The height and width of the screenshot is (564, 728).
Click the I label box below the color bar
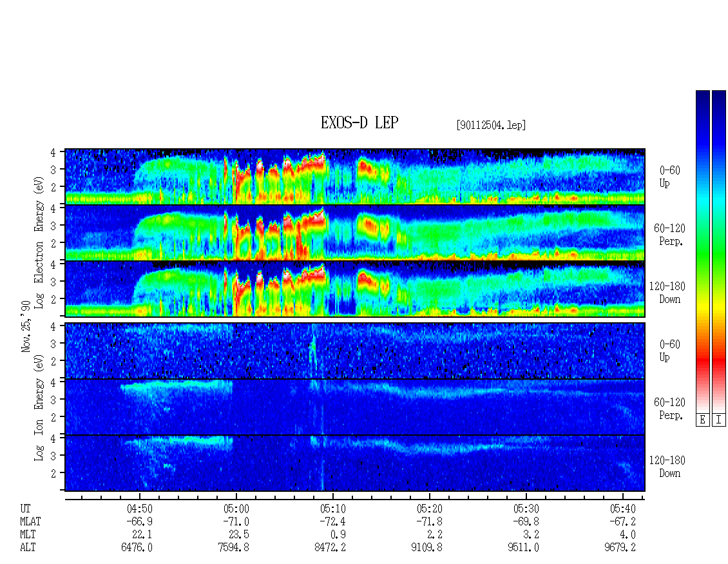(719, 420)
